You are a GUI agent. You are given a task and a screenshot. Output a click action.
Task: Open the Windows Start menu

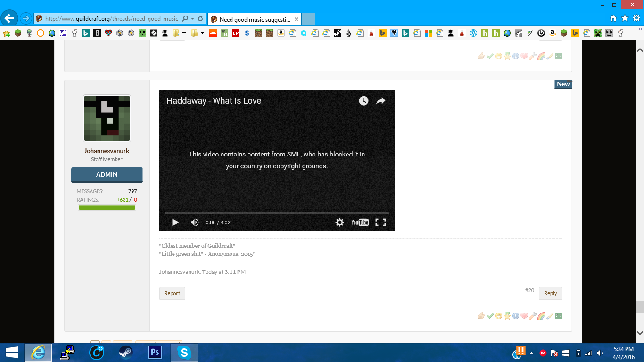tap(11, 353)
